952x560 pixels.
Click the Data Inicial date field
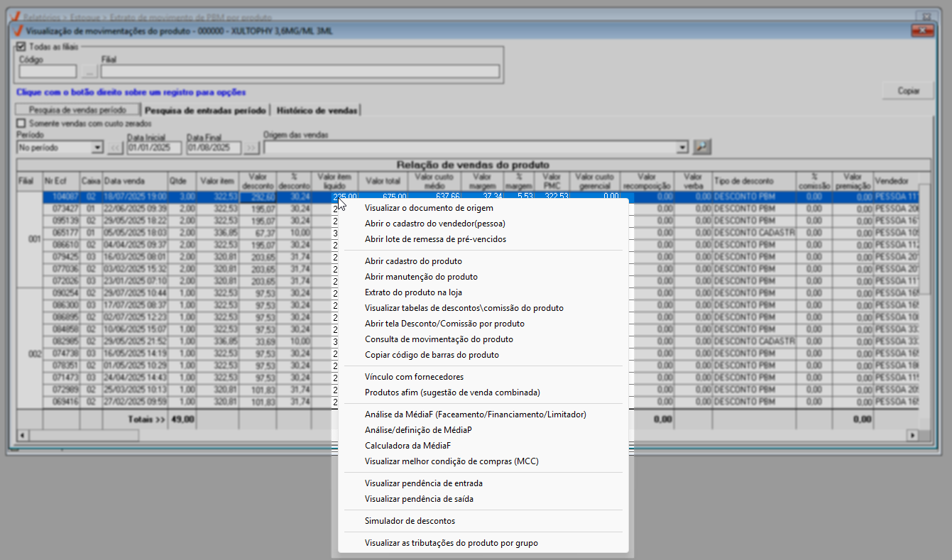(x=153, y=148)
